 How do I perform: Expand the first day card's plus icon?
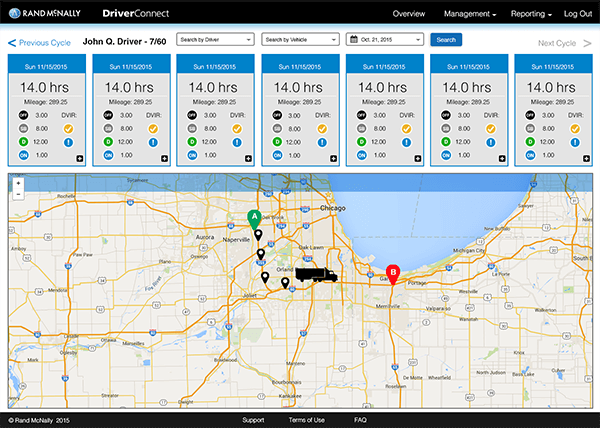(80, 158)
